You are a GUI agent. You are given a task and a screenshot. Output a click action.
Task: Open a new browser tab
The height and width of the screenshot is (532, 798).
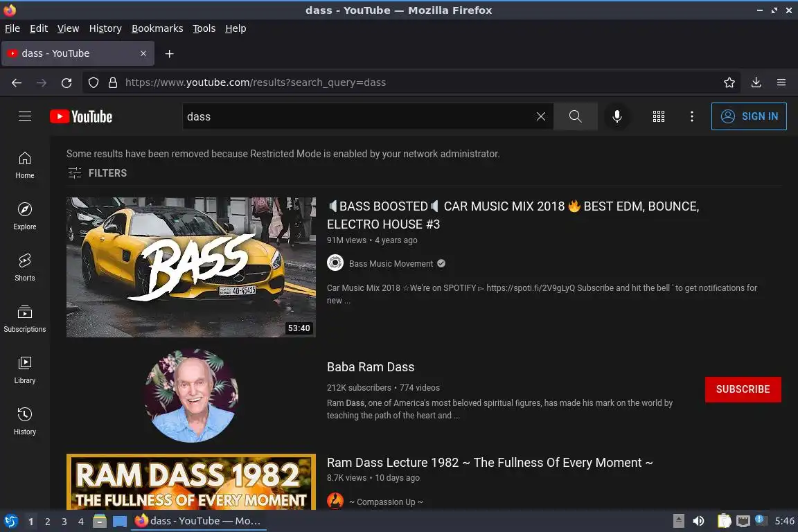tap(170, 53)
